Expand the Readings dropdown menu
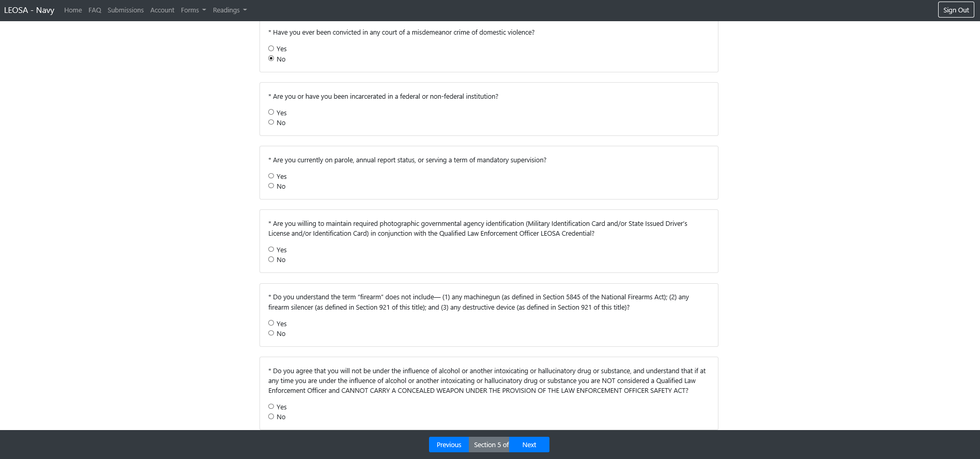Viewport: 980px width, 459px height. [229, 10]
